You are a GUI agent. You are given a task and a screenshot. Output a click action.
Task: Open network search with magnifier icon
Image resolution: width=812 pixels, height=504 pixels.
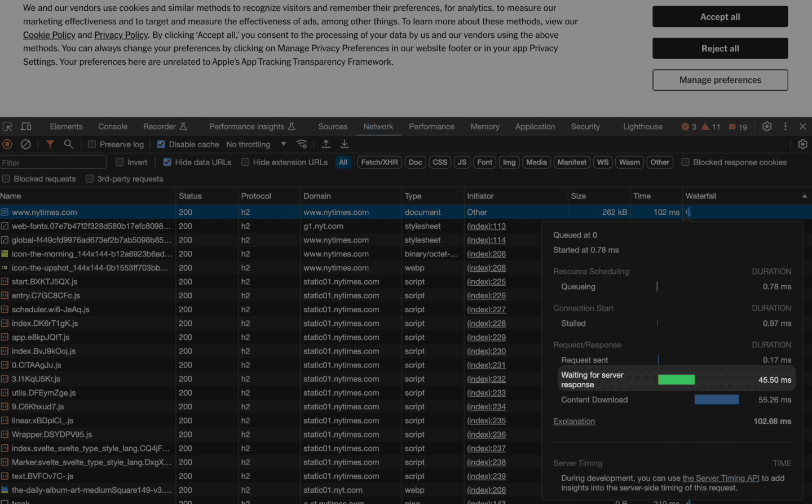coord(68,144)
